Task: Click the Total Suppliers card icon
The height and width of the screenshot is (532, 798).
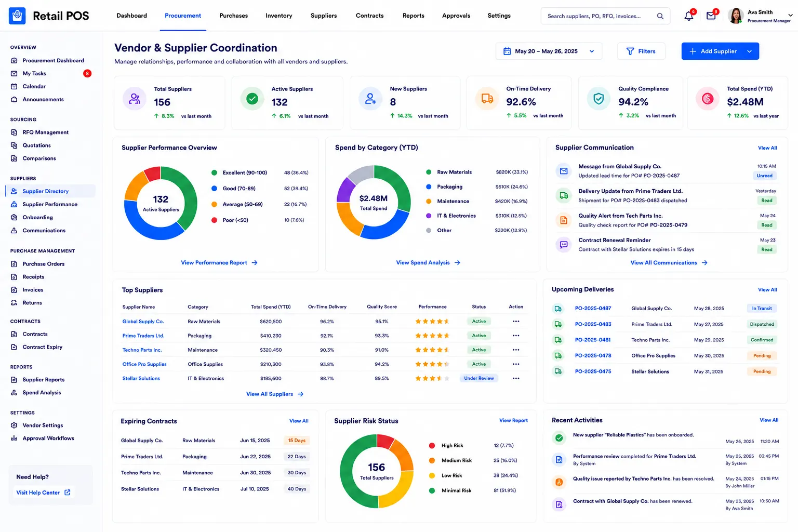Action: (135, 99)
